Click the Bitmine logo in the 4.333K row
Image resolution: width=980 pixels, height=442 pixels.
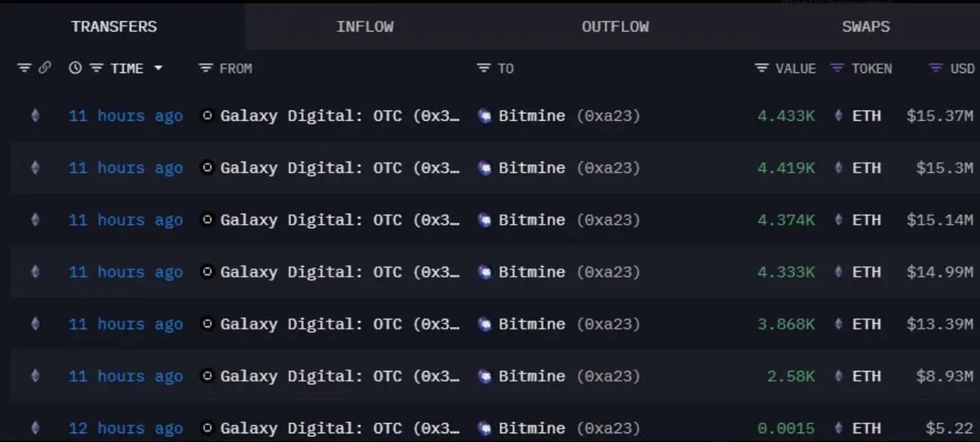(485, 272)
